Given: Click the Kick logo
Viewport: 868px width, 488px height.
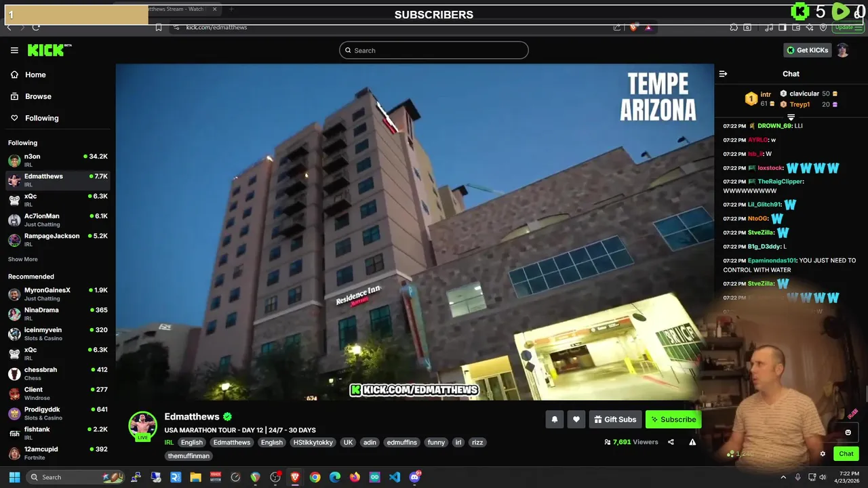Looking at the screenshot, I should (49, 50).
